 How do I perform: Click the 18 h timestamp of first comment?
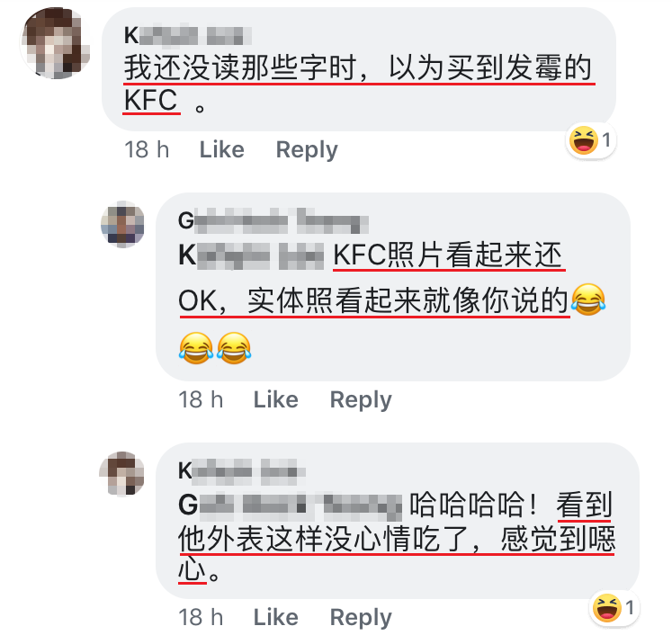(147, 149)
